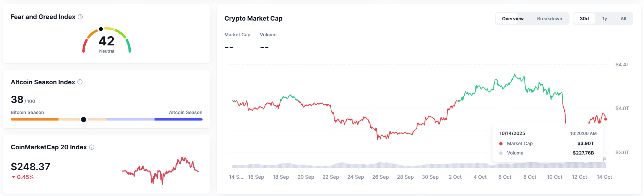This screenshot has width=644, height=196.
Task: Click the CoinMarketCap 20 Index sparkline chart
Action: 160,171
